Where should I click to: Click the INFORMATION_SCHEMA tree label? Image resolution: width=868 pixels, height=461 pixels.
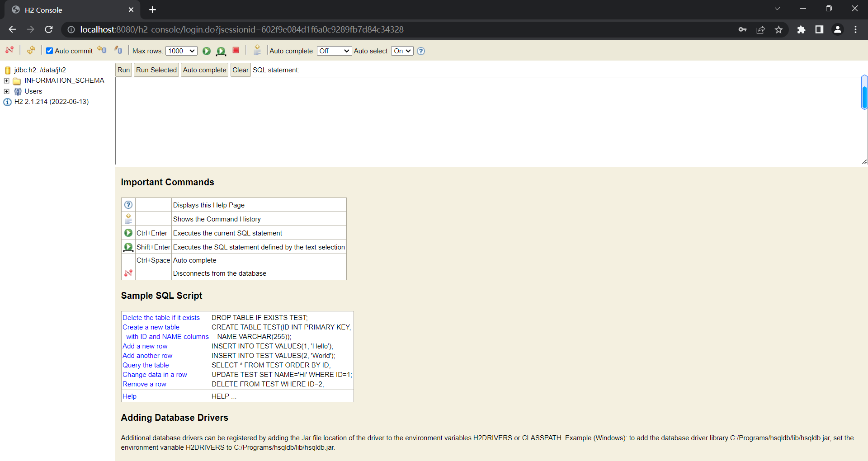click(64, 80)
